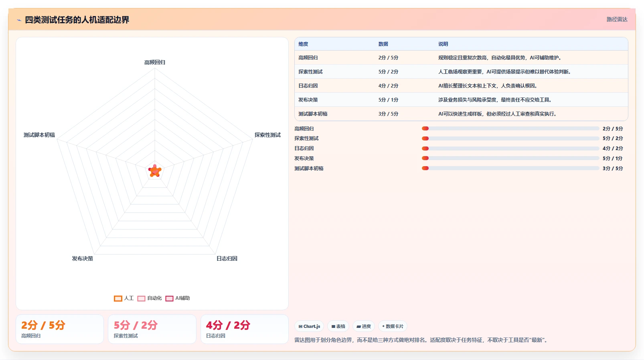644x360 pixels.
Task: Click the 日志归因 data card
Action: coord(245,329)
